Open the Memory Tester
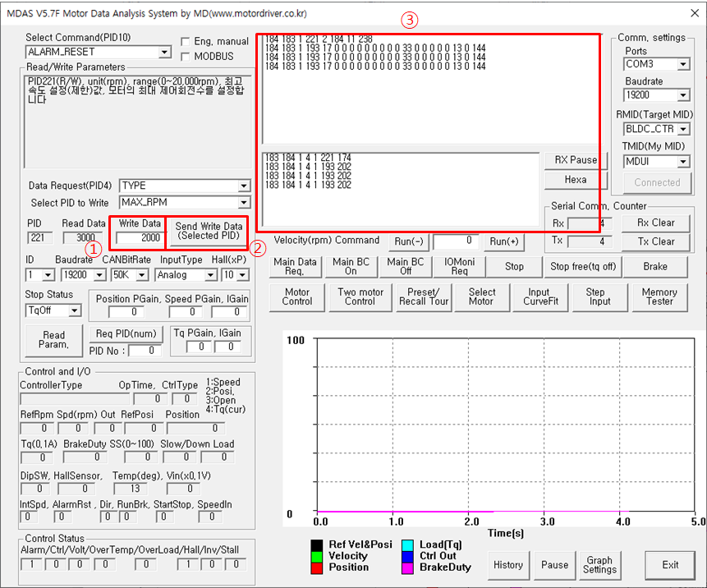Viewport: 707px width, 588px height. pyautogui.click(x=659, y=297)
